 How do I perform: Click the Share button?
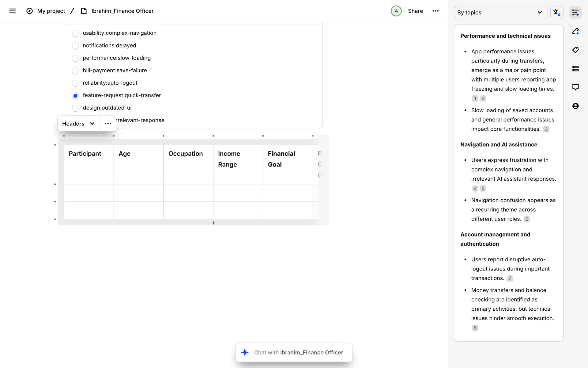pyautogui.click(x=415, y=11)
